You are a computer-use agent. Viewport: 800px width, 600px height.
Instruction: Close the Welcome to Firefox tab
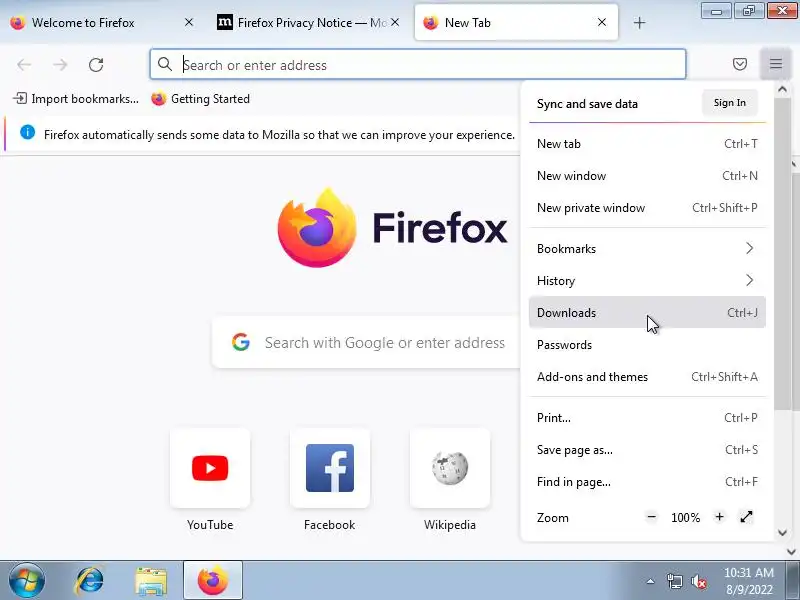tap(189, 22)
